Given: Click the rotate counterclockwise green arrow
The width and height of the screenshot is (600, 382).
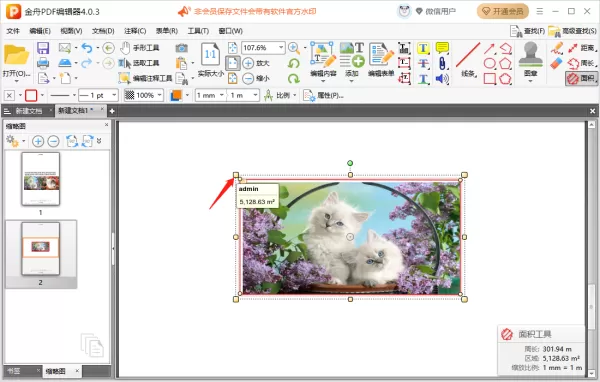Looking at the screenshot, I should [x=293, y=63].
